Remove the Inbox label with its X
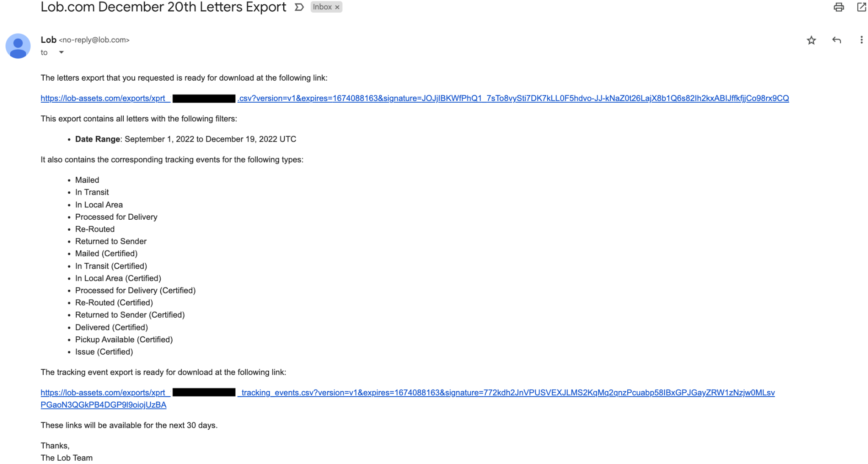Image resolution: width=868 pixels, height=464 pixels. 337,7
